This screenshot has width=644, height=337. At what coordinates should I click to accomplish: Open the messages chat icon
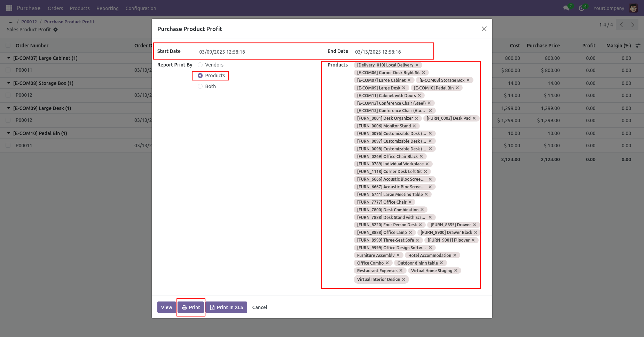pos(566,8)
